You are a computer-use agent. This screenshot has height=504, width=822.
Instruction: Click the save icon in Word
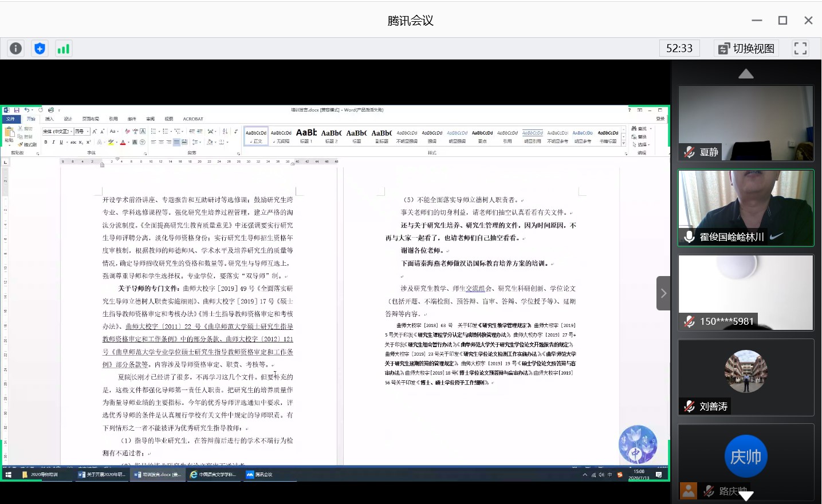[x=17, y=110]
